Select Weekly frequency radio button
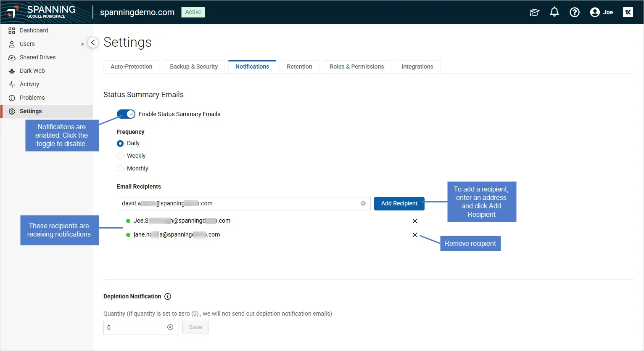644x351 pixels. coord(120,156)
